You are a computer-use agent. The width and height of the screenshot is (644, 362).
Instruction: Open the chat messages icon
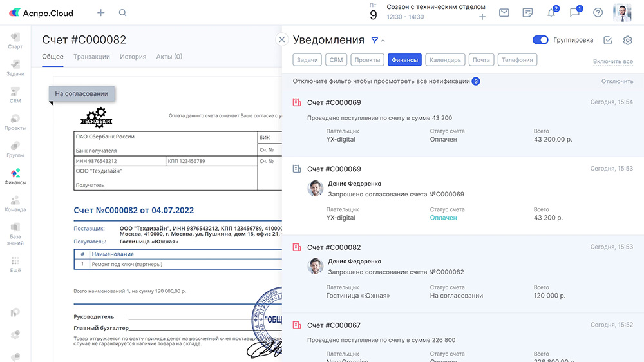click(x=574, y=13)
